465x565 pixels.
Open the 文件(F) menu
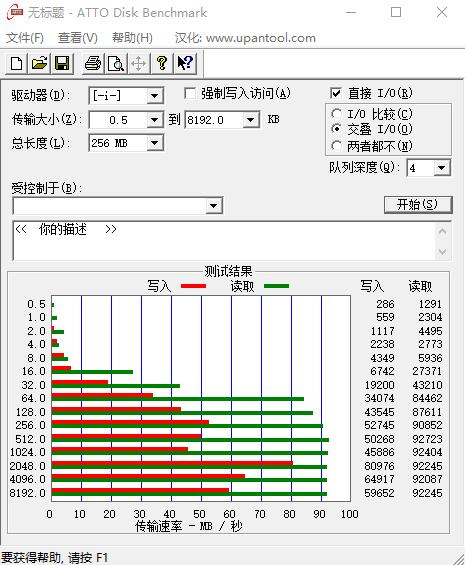click(x=25, y=37)
